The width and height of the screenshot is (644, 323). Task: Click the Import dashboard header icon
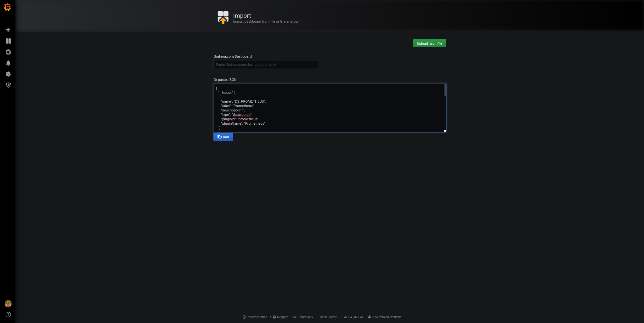(223, 17)
